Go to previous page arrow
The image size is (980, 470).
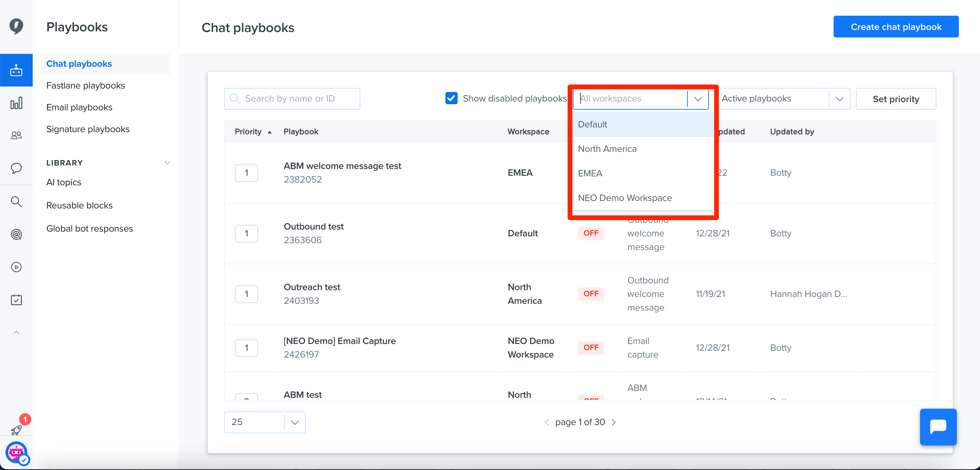pos(546,422)
